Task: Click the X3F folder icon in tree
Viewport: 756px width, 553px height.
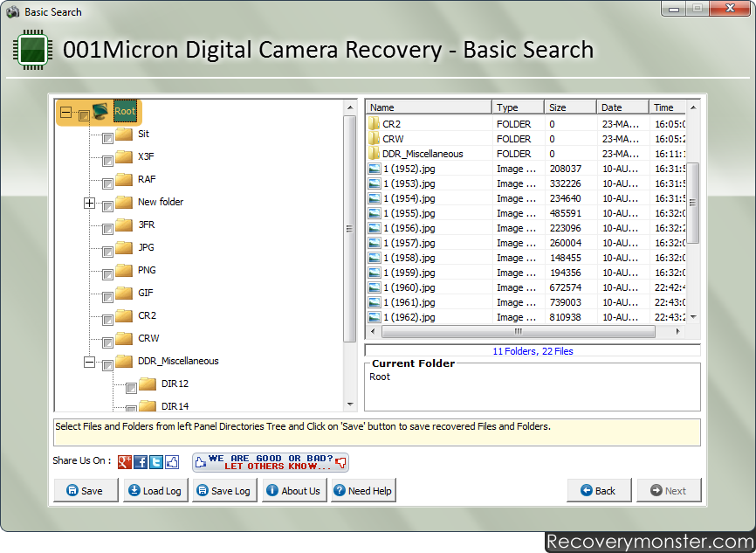Action: (x=124, y=156)
